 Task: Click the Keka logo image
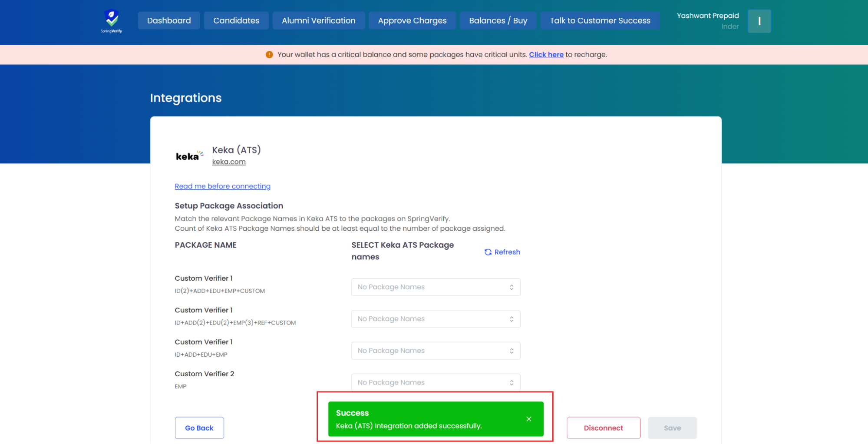189,156
